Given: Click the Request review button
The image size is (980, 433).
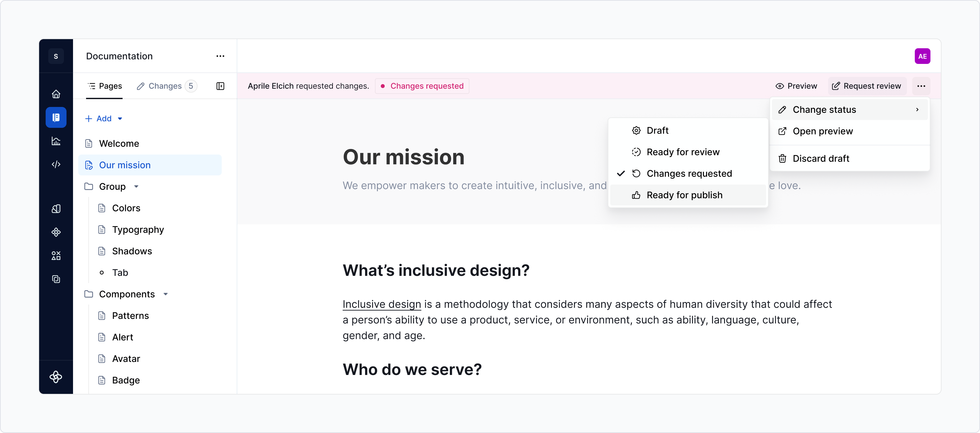Looking at the screenshot, I should tap(867, 86).
